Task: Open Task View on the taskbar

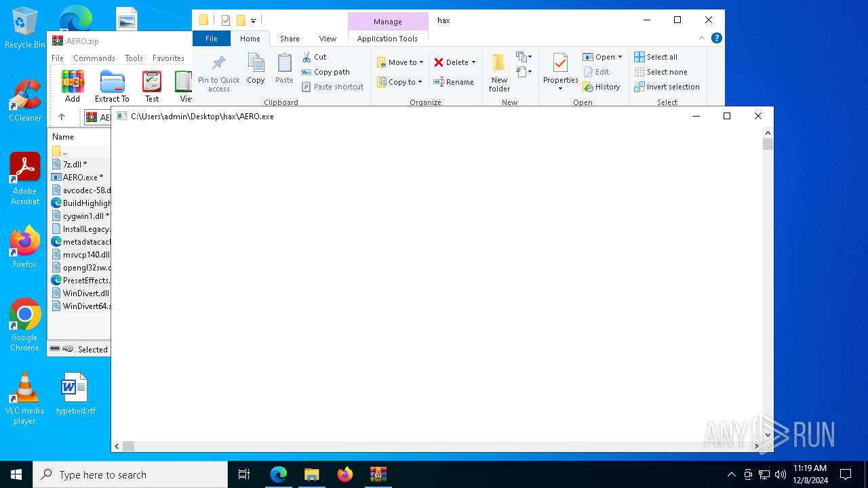Action: click(x=244, y=474)
